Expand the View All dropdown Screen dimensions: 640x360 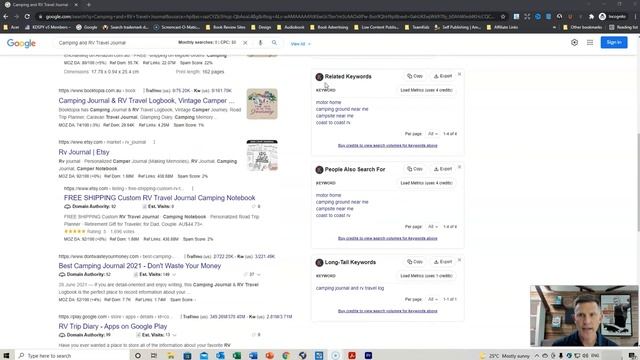(x=300, y=44)
